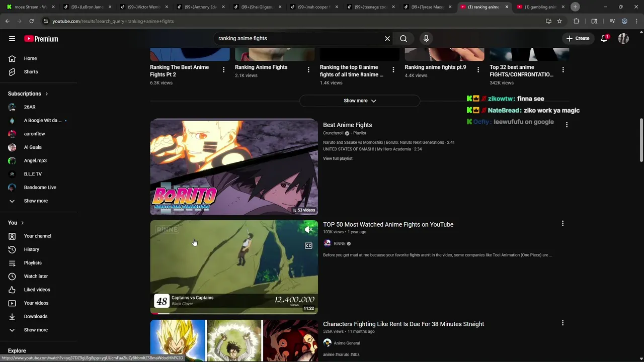Clear the search box text
This screenshot has width=644, height=362.
click(x=387, y=38)
